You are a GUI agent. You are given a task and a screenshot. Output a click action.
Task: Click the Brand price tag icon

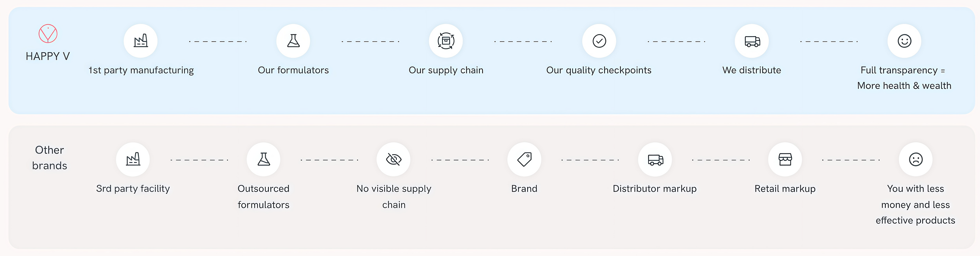click(x=524, y=159)
